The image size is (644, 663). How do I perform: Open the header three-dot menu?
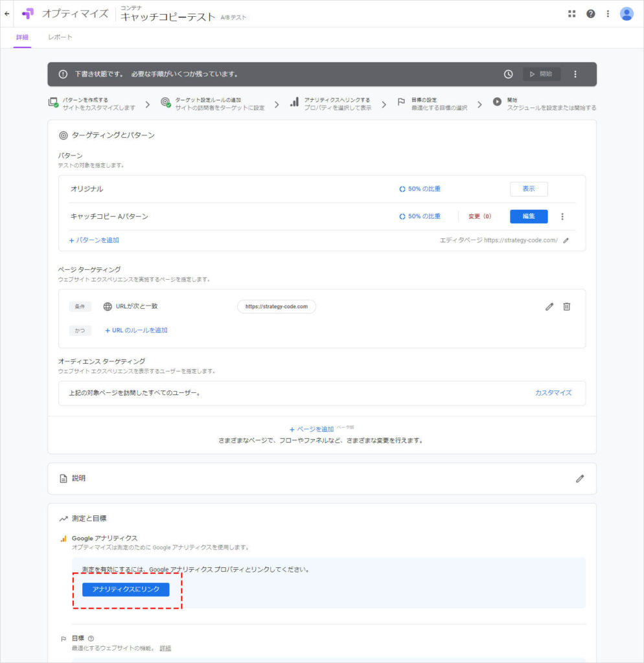(x=608, y=14)
